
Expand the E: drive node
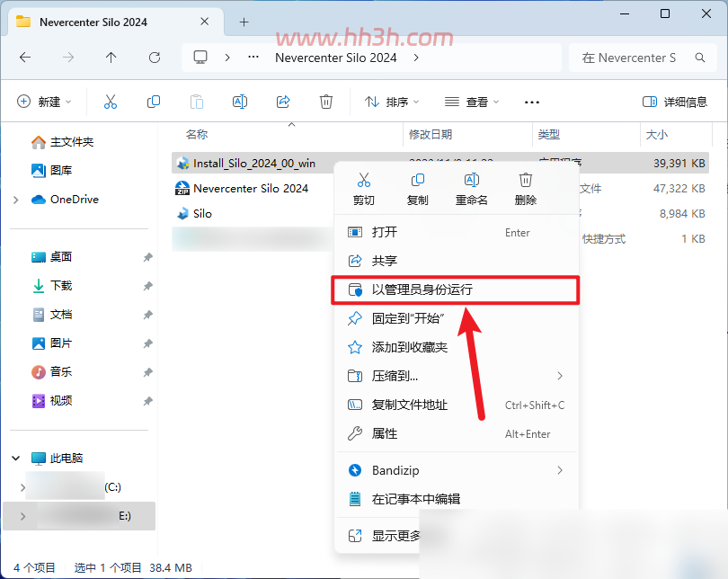coord(22,516)
